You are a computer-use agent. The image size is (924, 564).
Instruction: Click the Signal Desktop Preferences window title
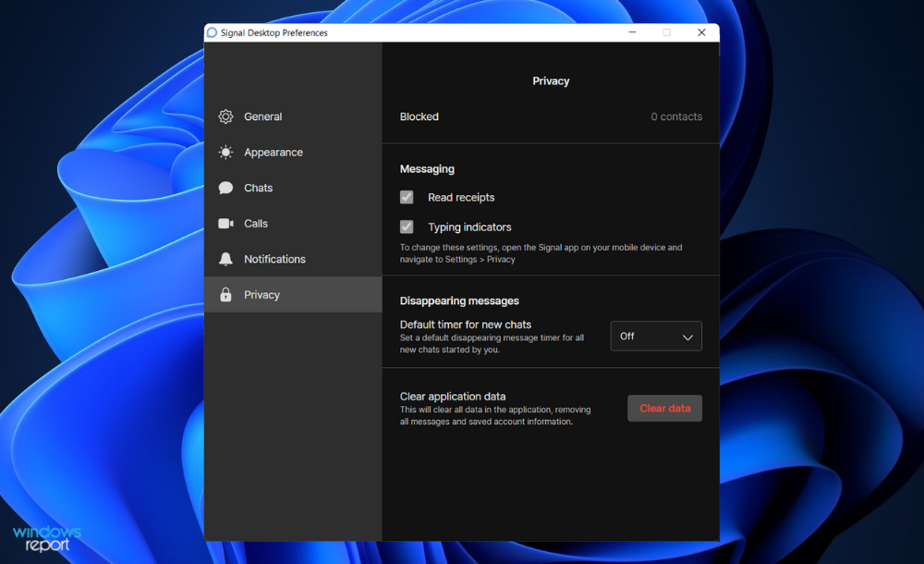point(274,33)
